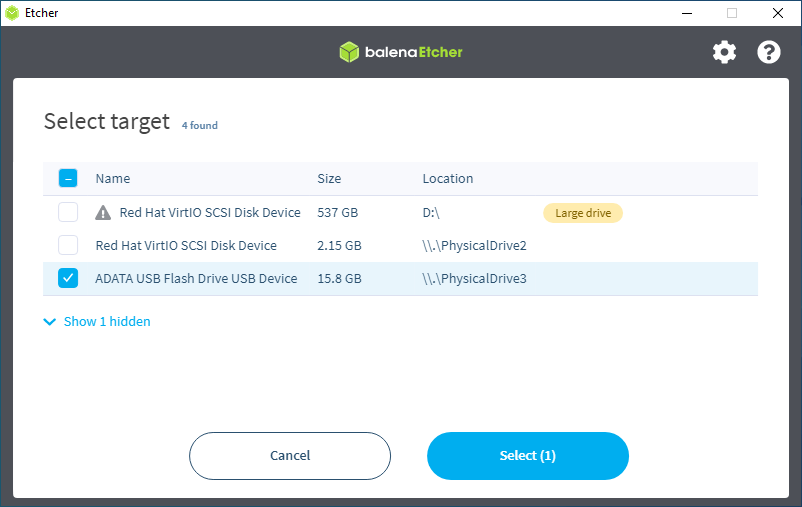Click the help question mark icon

768,52
